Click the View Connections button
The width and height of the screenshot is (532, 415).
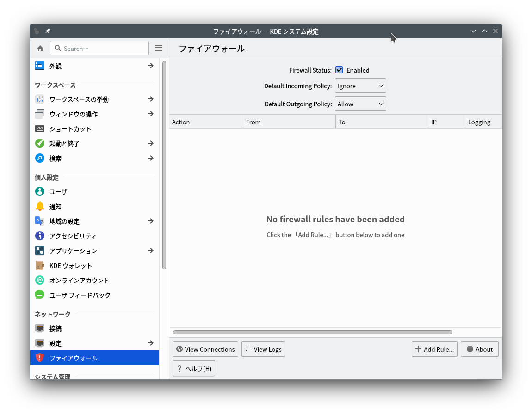[x=205, y=349]
